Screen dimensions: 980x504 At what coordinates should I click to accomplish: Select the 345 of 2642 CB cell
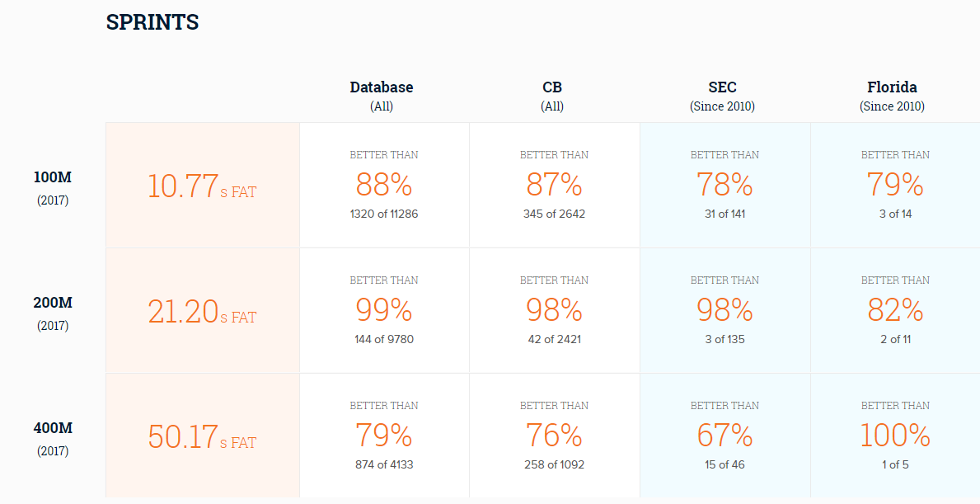pos(555,185)
